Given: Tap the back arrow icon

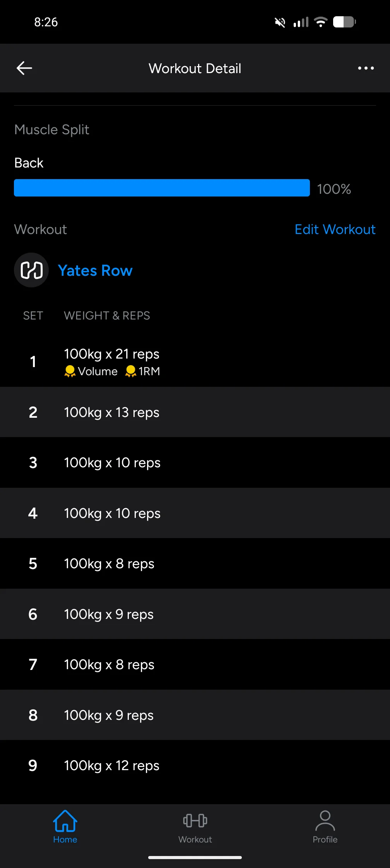Looking at the screenshot, I should click(24, 68).
